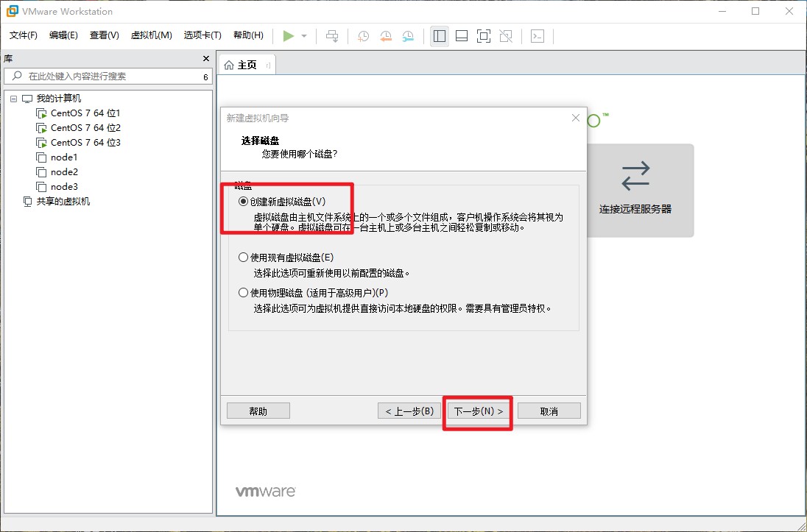Click the 连接远程服务器 tile
This screenshot has width=807, height=532.
[641, 191]
